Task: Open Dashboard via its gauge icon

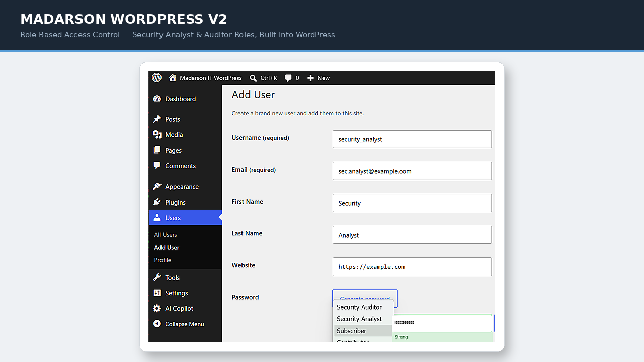Action: pyautogui.click(x=157, y=99)
